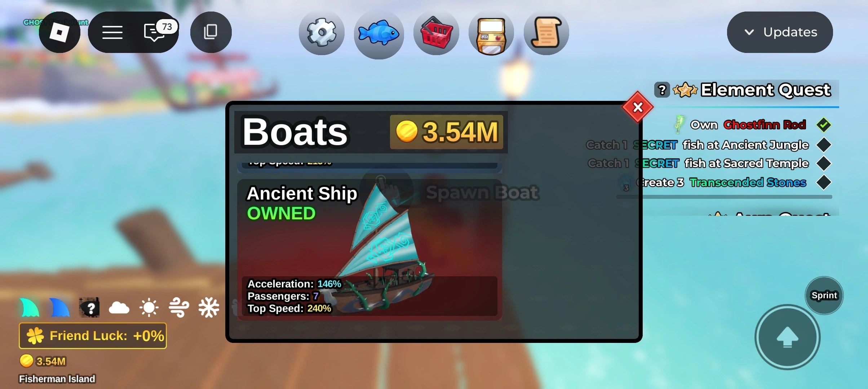Open the Roblox logo menu
Image resolution: width=868 pixels, height=389 pixels.
[59, 32]
